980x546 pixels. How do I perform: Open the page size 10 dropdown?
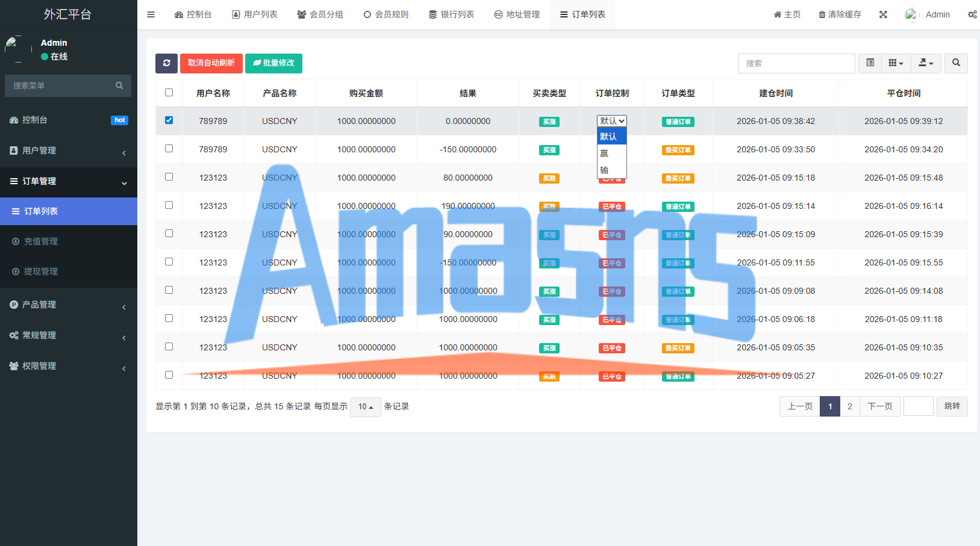pyautogui.click(x=366, y=407)
